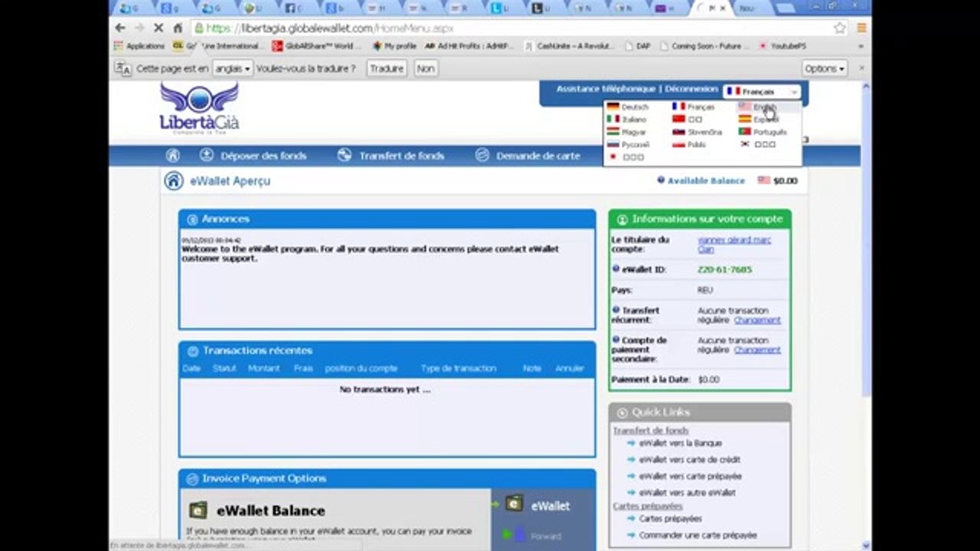Open the anglais language dropdown in translate bar
This screenshot has height=551, width=980.
(x=233, y=68)
